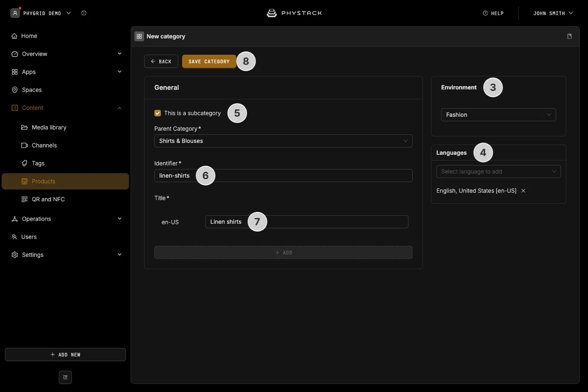Click the Phygrid Demo account avatar icon
The height and width of the screenshot is (392, 588).
(x=15, y=13)
